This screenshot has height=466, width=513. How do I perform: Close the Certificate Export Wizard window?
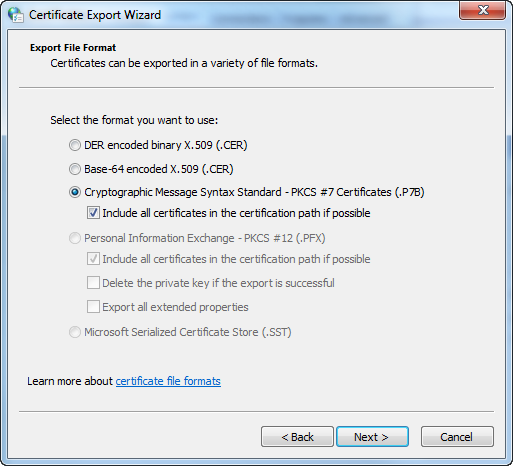point(482,10)
